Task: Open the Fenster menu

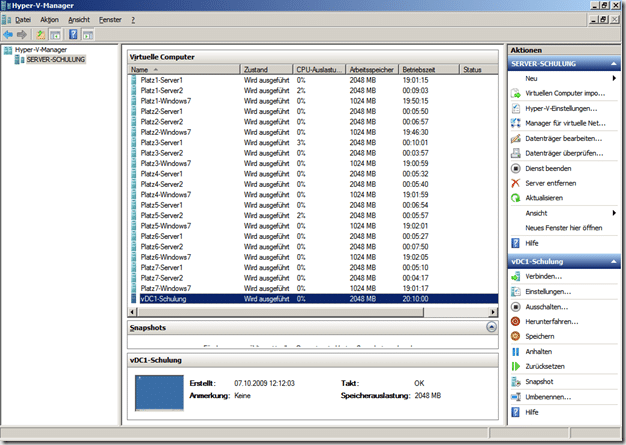Action: (x=111, y=19)
